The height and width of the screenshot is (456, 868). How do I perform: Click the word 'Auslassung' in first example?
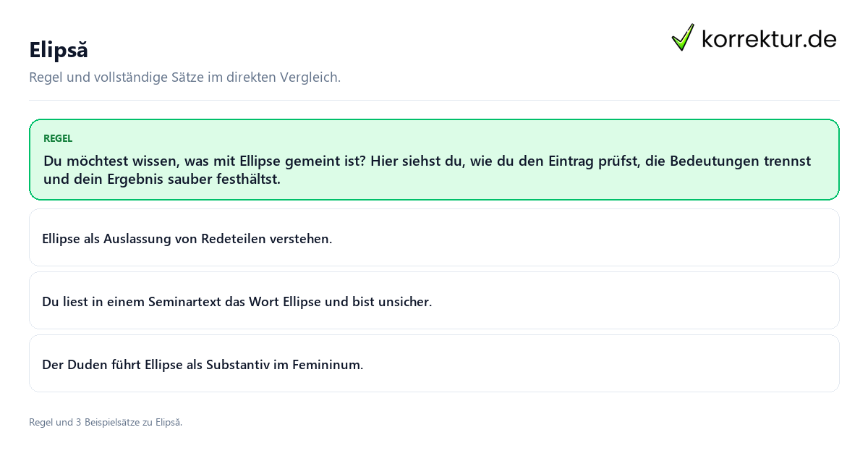click(137, 238)
